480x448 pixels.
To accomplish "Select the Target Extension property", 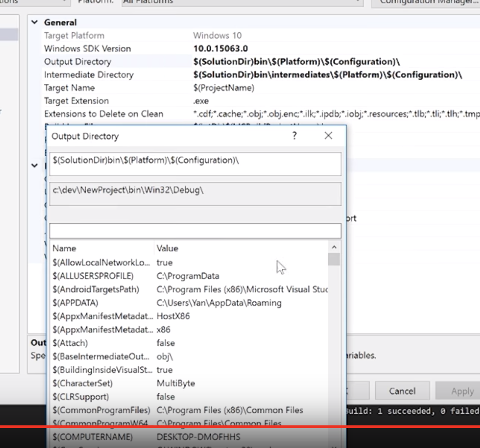I will click(77, 101).
